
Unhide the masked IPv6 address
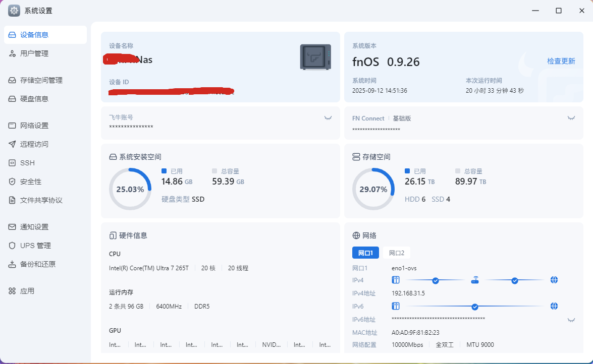571,320
